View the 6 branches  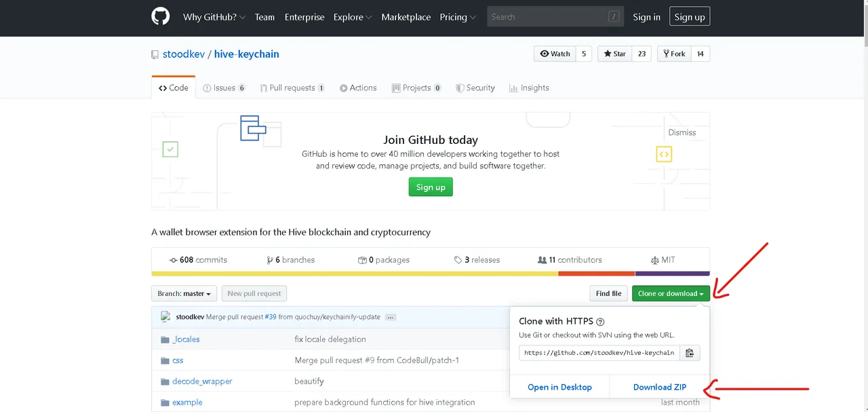tap(291, 260)
